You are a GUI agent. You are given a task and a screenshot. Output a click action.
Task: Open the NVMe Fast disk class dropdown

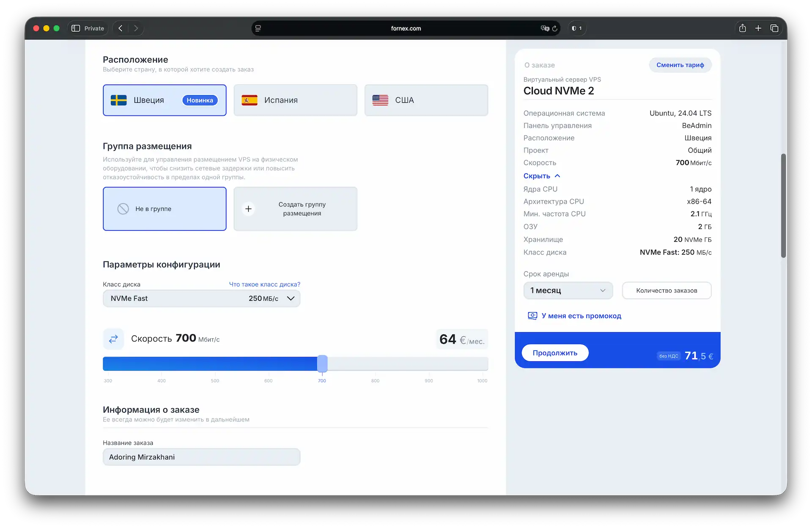[x=201, y=299]
